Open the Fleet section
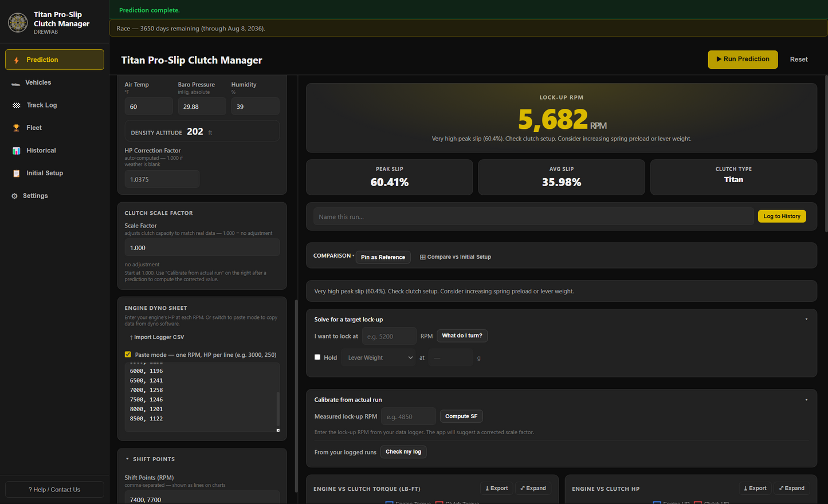 [54, 128]
